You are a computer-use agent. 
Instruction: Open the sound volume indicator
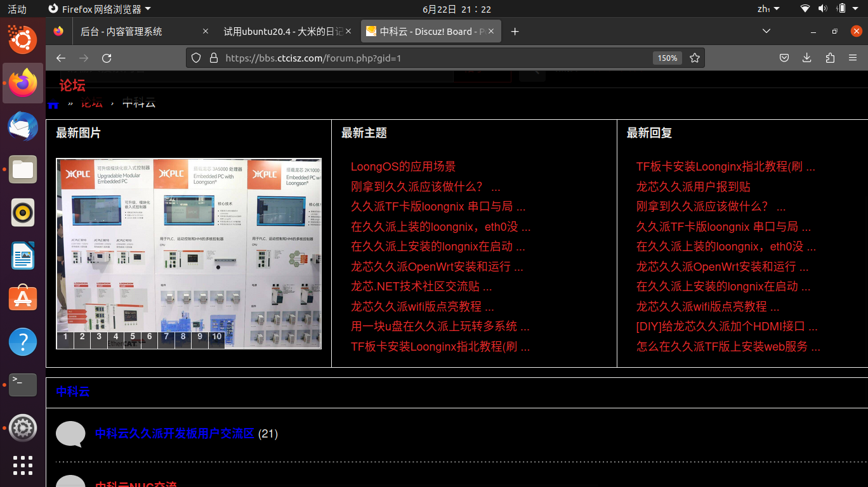tap(823, 9)
